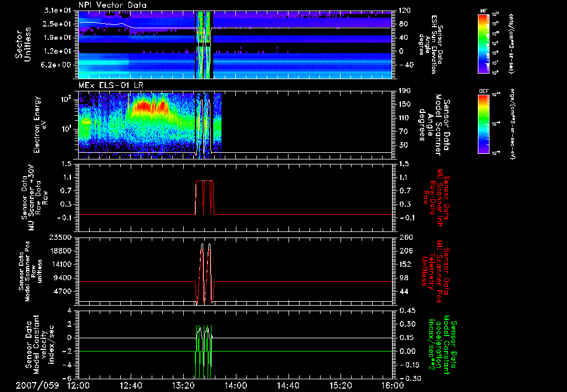The image size is (567, 392).
Task: Click the red MU Scanner Pos Telemetry label
Action: pyautogui.click(x=435, y=271)
